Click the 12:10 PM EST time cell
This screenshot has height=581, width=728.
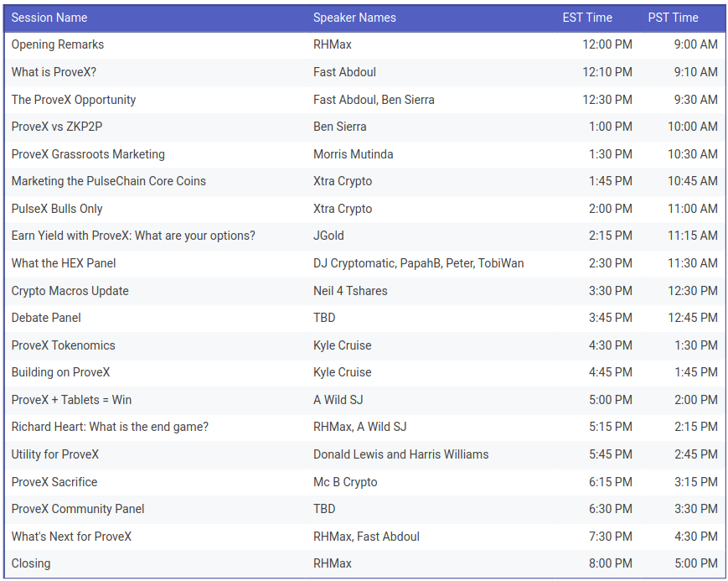(607, 72)
